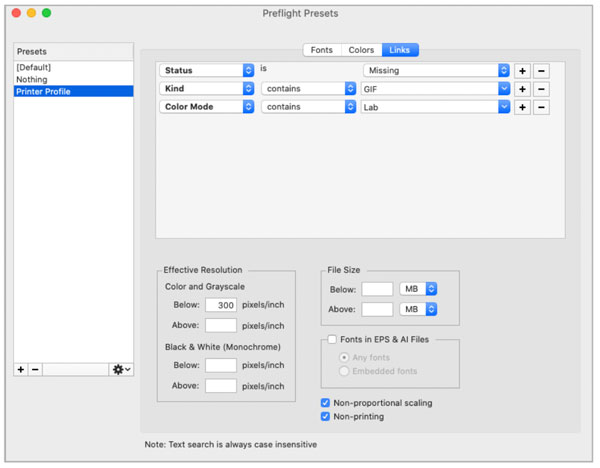Image resolution: width=600 pixels, height=468 pixels.
Task: Open the Missing value dropdown
Action: tap(437, 70)
